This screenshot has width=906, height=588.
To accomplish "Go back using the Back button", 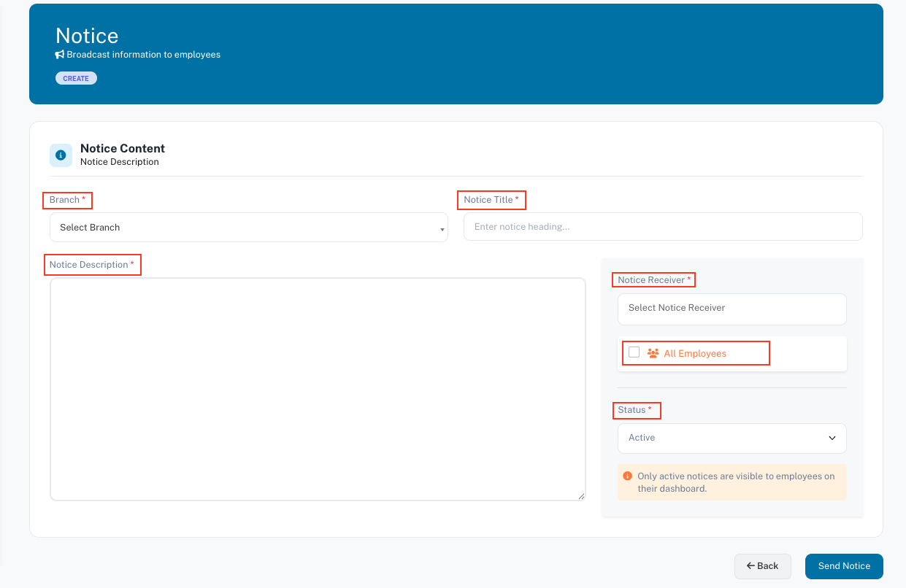I will (x=762, y=566).
